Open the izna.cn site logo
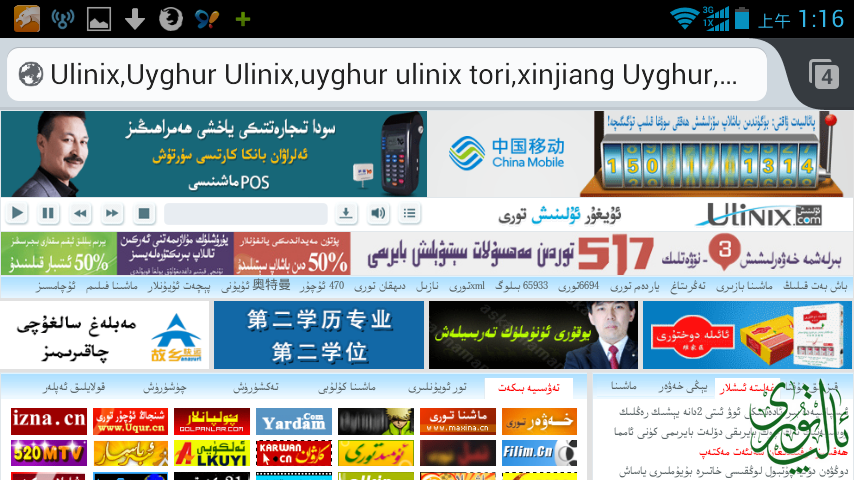854x480 pixels. click(49, 421)
